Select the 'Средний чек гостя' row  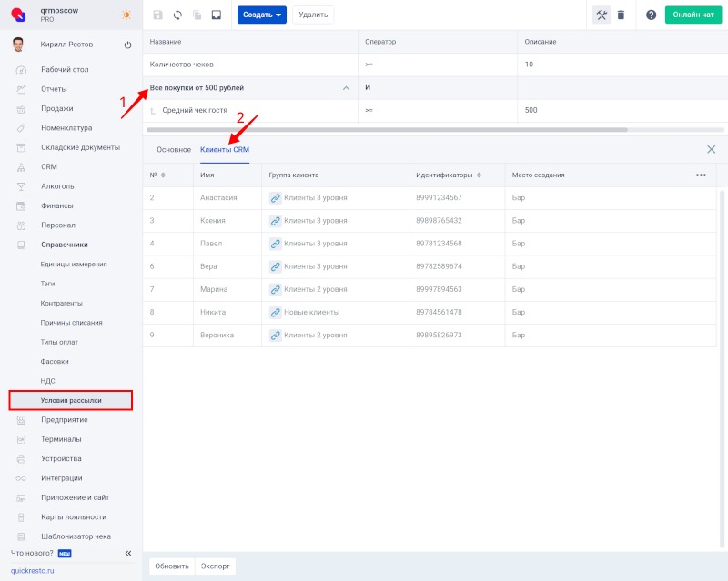click(x=435, y=110)
